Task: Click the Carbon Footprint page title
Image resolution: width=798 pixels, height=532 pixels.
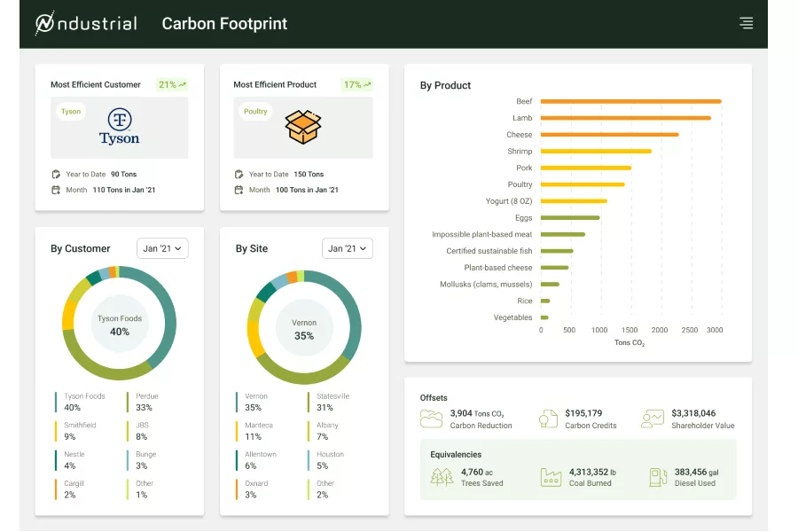Action: [224, 24]
